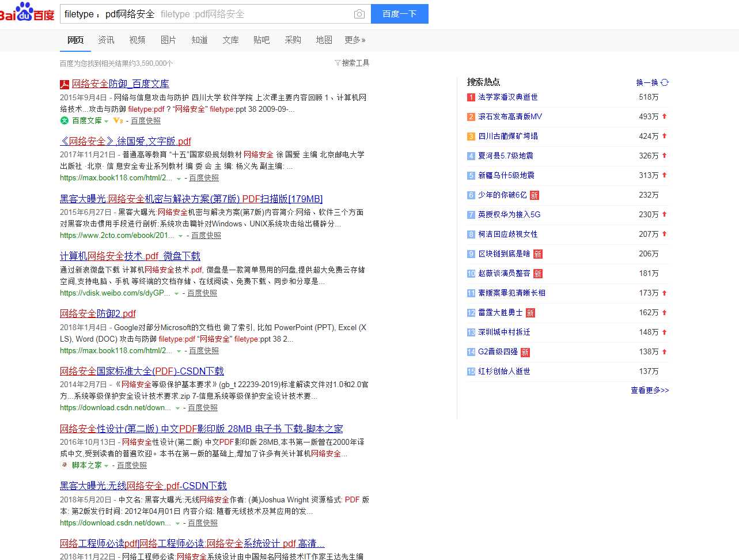The image size is (739, 560).
Task: Click 新 badge beside 少年的你破6亿
Action: pos(535,195)
